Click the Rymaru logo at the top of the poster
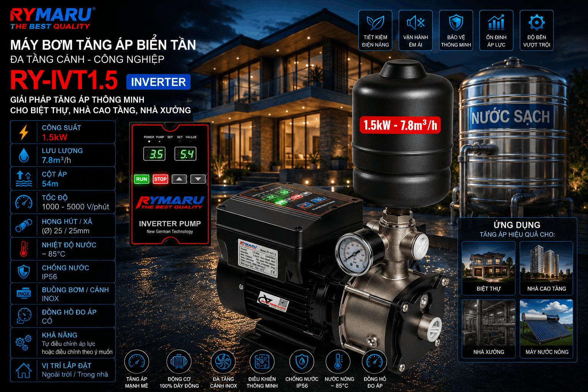The height and width of the screenshot is (392, 588). tap(52, 19)
